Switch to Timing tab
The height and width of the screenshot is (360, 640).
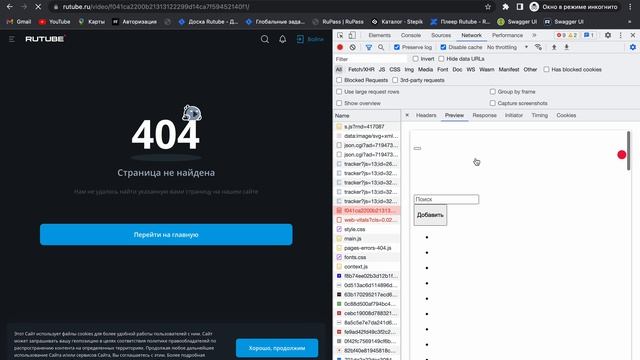coord(540,116)
